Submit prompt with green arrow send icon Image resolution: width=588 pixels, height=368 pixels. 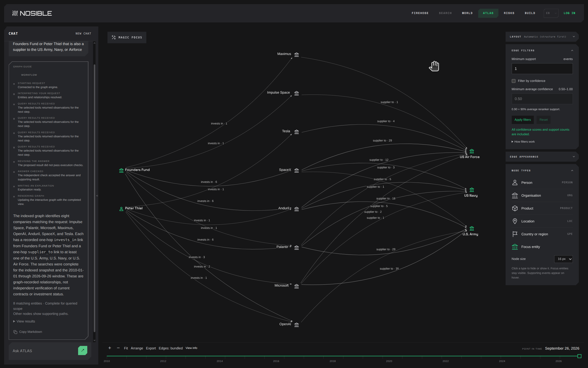tap(83, 351)
